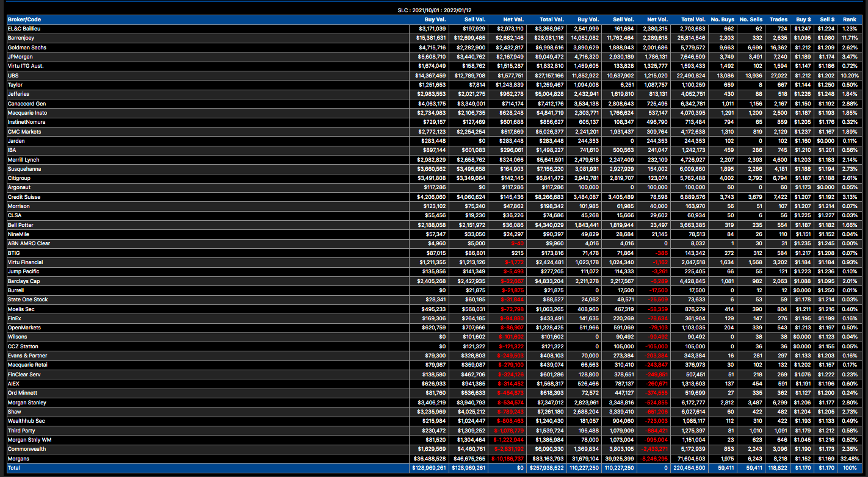Select the Burrell broker row
This screenshot has width=868, height=477.
(x=433, y=290)
